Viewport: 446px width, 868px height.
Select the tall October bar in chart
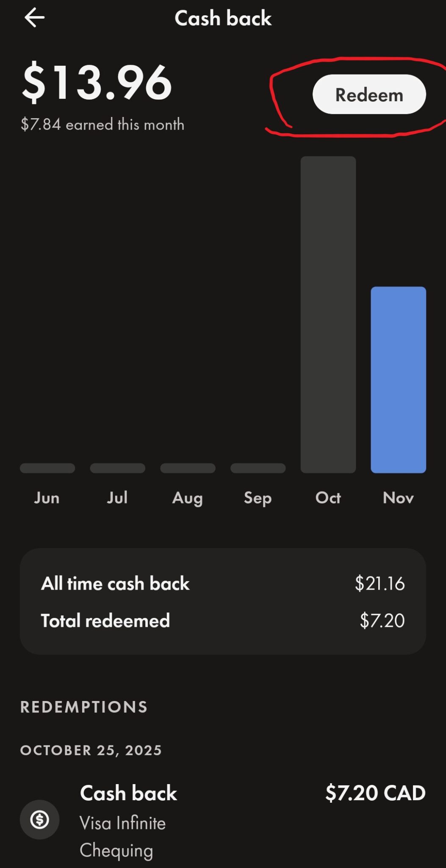[x=328, y=314]
